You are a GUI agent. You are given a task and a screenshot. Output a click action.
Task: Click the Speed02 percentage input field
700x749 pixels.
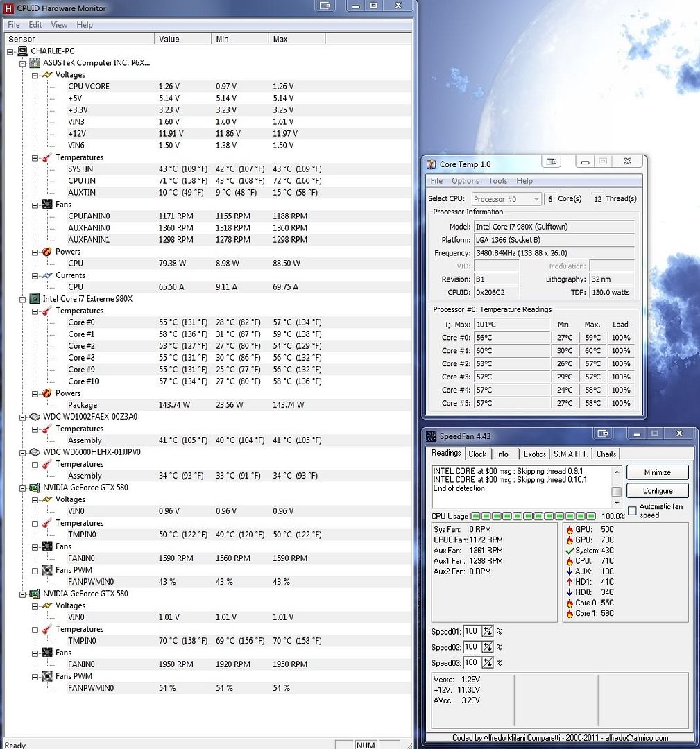(472, 648)
